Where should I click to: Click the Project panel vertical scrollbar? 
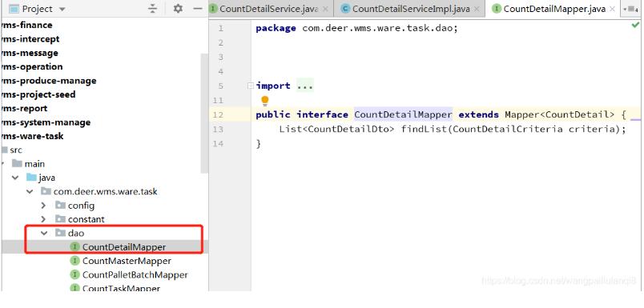204,113
